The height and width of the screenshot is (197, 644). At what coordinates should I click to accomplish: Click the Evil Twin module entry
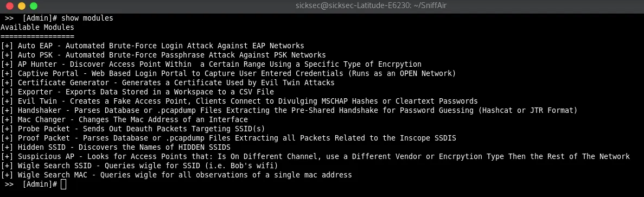pos(239,101)
